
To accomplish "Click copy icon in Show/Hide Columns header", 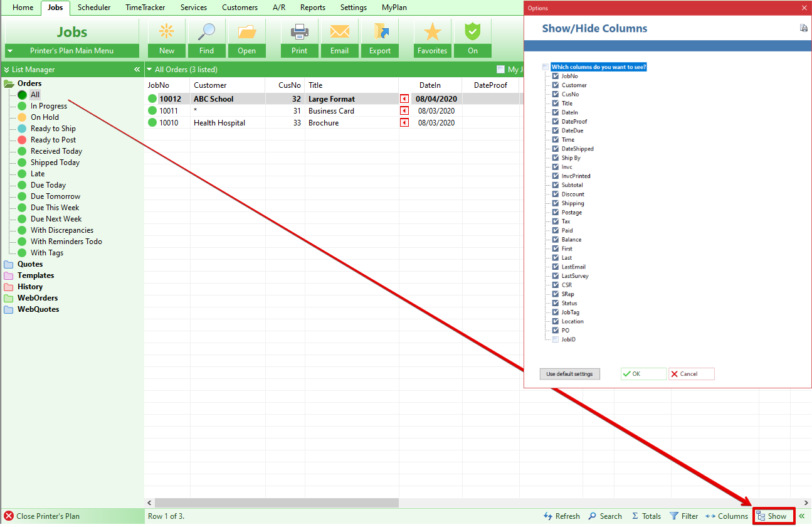I will (803, 28).
